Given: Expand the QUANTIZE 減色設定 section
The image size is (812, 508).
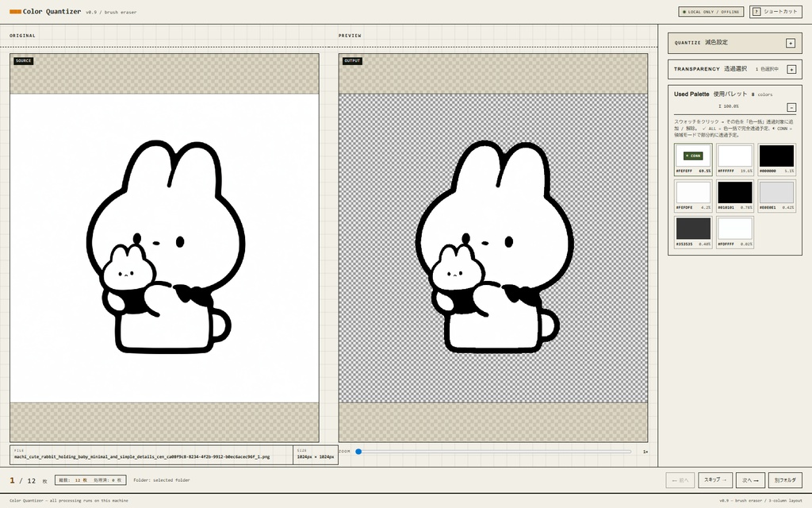Looking at the screenshot, I should (790, 43).
